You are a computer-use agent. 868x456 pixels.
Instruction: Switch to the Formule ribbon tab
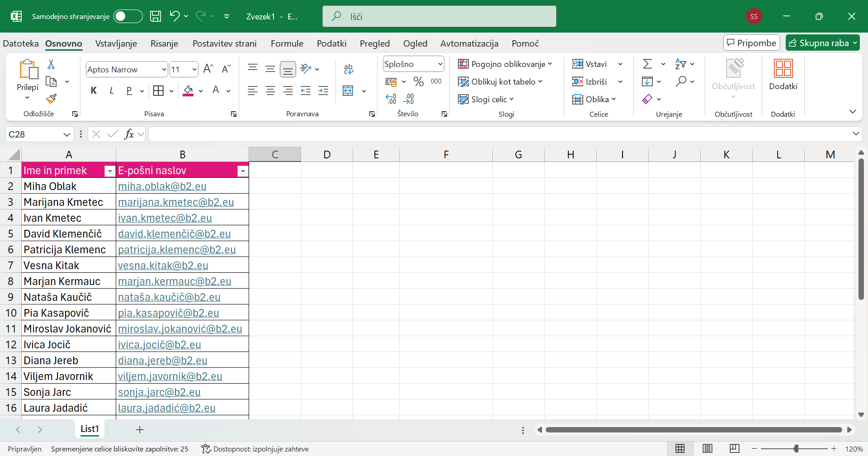tap(287, 43)
